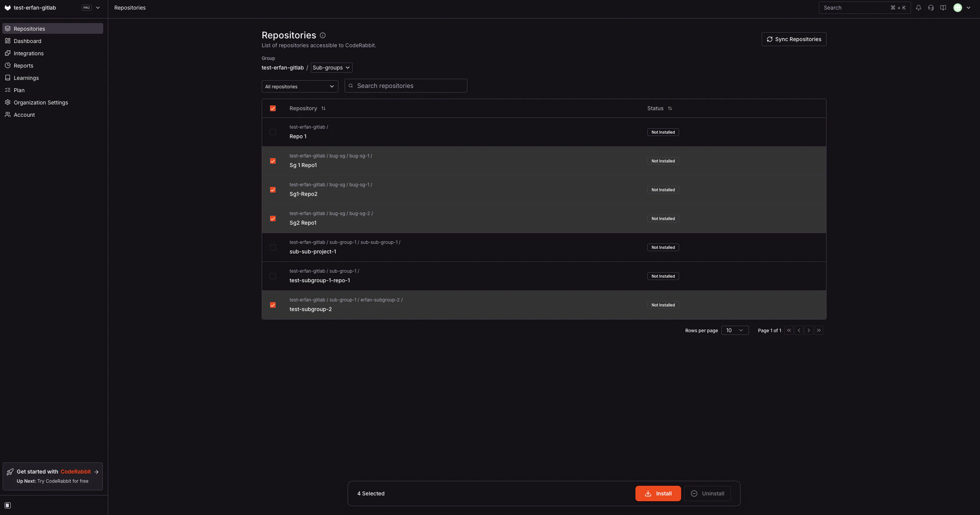The width and height of the screenshot is (980, 515).
Task: Click the Repositories layers icon in sidebar
Action: point(8,28)
